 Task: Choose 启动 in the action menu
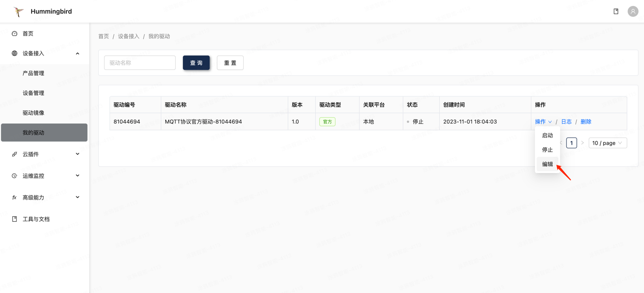point(547,135)
